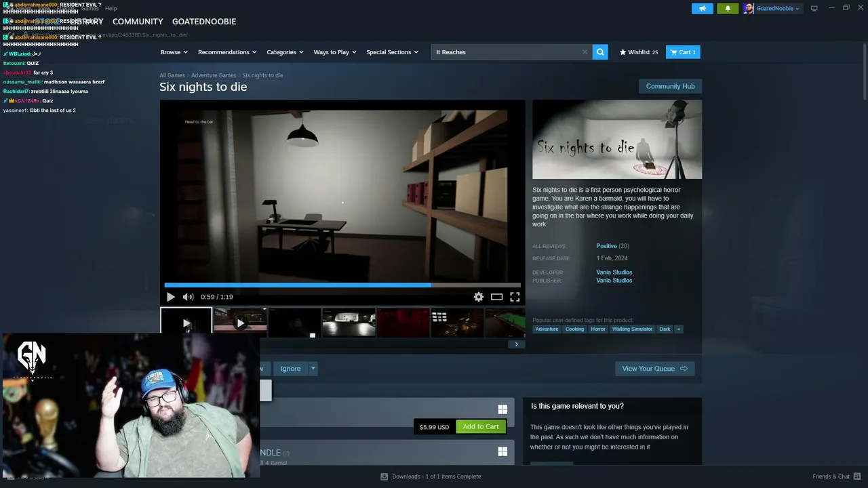
Task: Add the game to cart
Action: pos(481,427)
